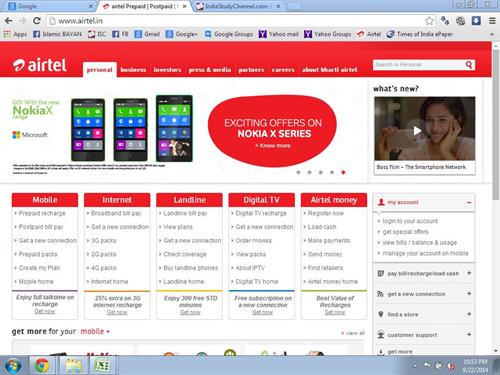500x375 pixels.
Task: Show hidden system tray icons
Action: (x=415, y=366)
